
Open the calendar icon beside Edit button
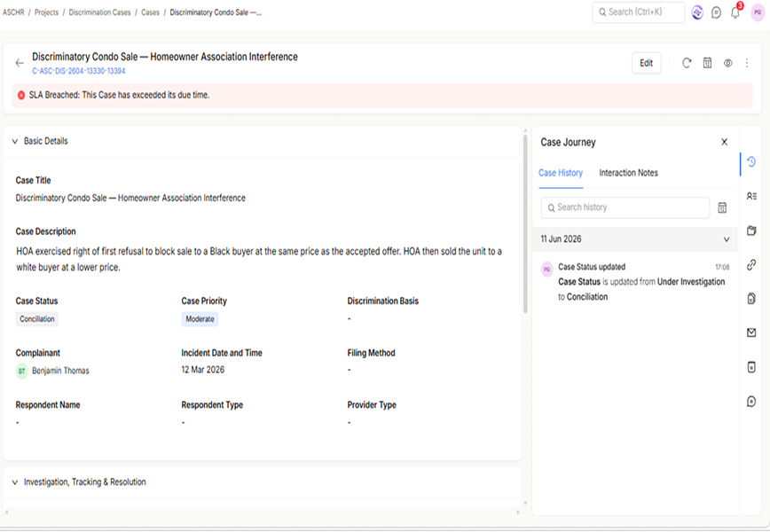pyautogui.click(x=707, y=63)
